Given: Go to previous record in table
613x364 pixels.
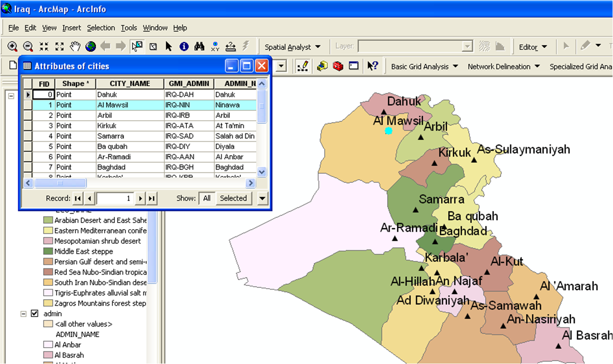Looking at the screenshot, I should pos(89,198).
